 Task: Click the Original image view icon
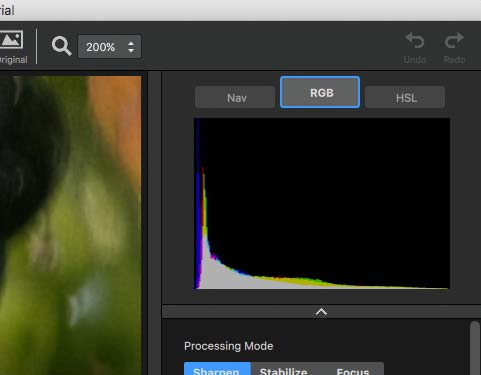coord(11,40)
